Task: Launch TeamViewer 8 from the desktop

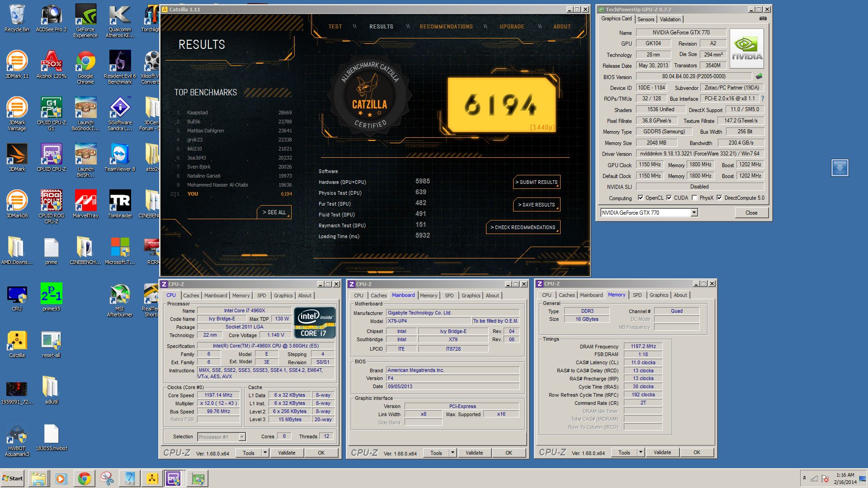Action: (120, 158)
